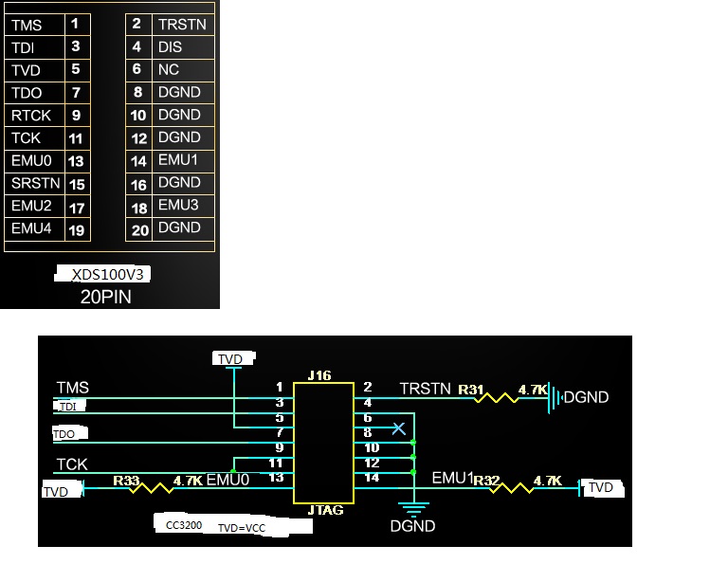Select the TCK cell in the pinout table

click(x=34, y=137)
